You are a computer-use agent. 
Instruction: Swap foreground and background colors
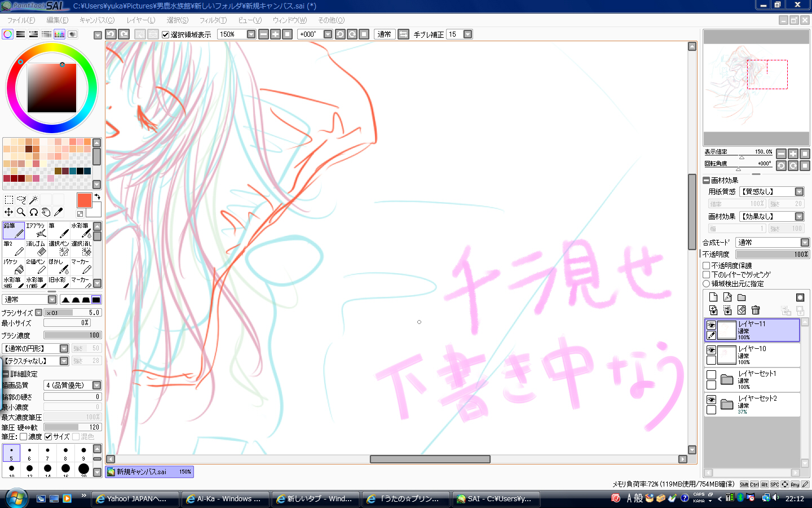(x=97, y=196)
